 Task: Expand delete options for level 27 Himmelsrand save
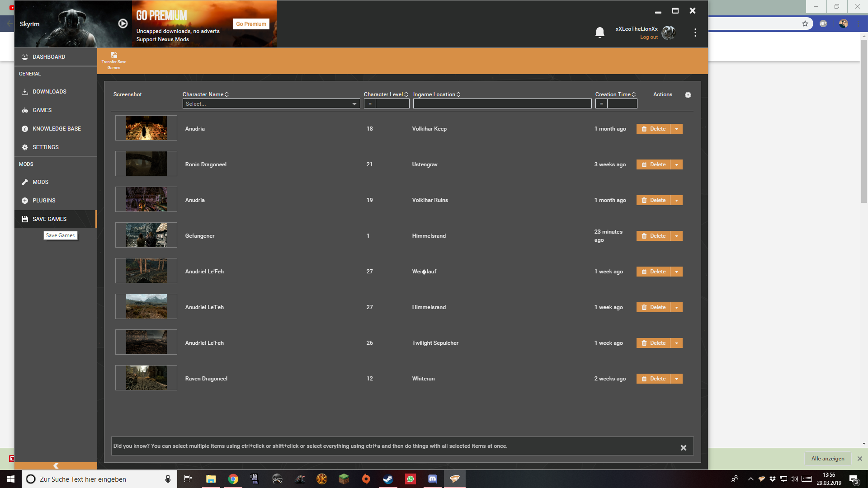point(676,307)
